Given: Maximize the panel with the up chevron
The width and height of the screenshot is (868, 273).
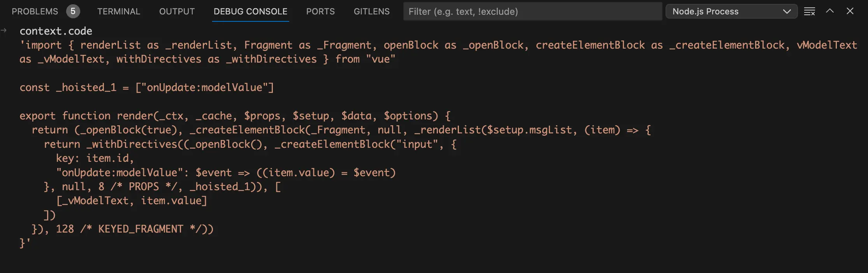Looking at the screenshot, I should pyautogui.click(x=829, y=11).
